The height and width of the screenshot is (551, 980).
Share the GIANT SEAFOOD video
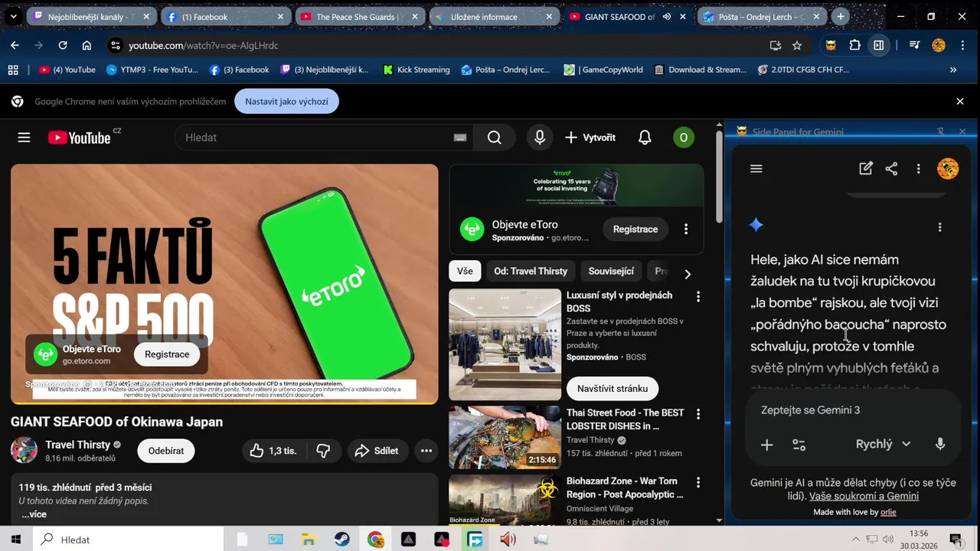[377, 451]
